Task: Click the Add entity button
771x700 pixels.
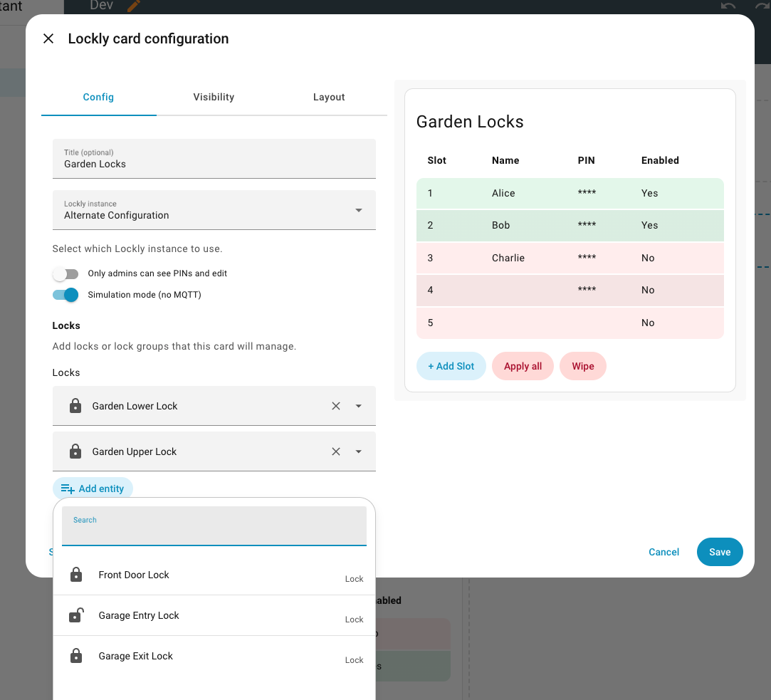Action: pos(93,489)
